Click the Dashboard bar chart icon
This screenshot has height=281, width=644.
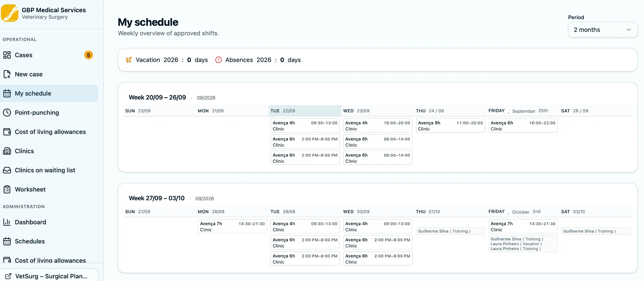(x=7, y=222)
